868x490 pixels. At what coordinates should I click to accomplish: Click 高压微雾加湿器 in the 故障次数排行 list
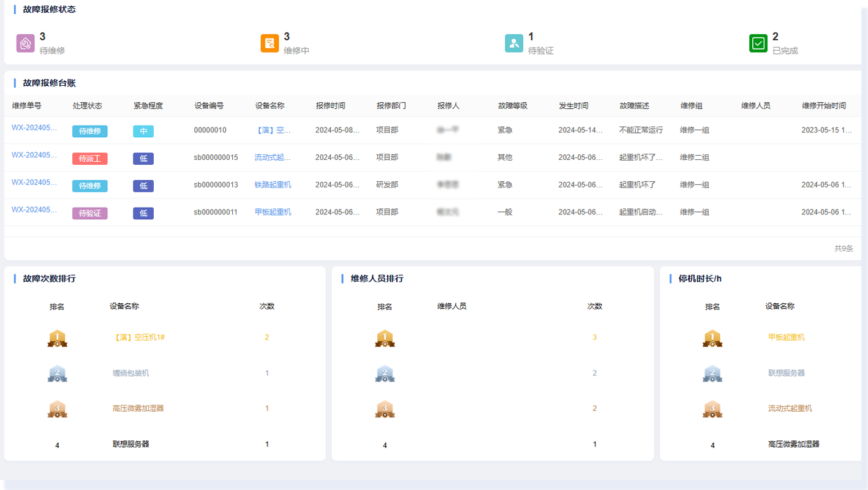tap(138, 408)
